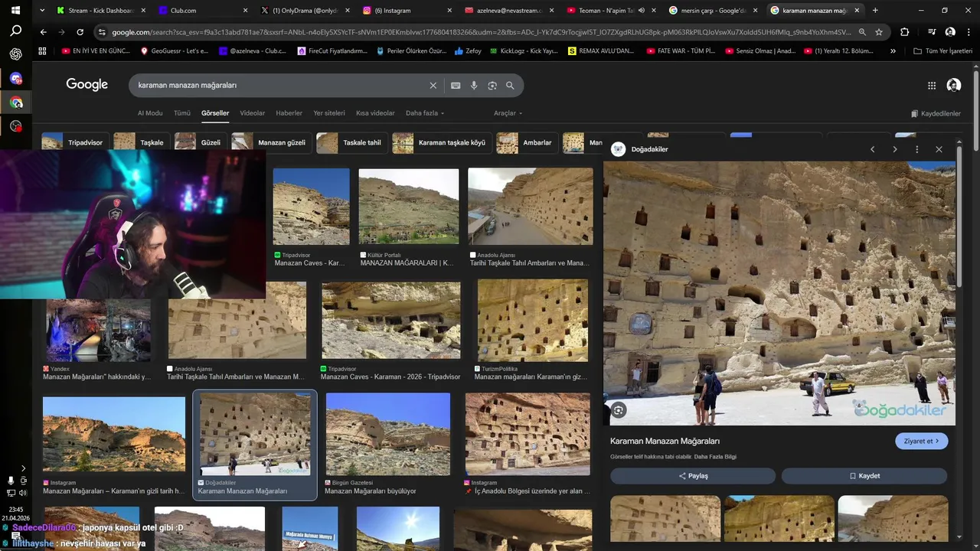Screen dimensions: 980x551
Task: Open Kültür Portalı MANAZAN MAĞARALARI thumbnail
Action: pyautogui.click(x=409, y=207)
